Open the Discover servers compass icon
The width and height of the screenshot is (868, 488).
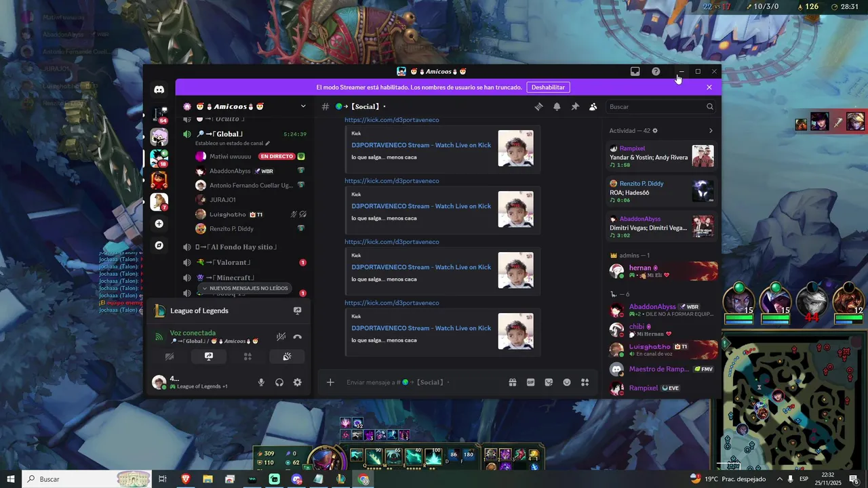159,245
